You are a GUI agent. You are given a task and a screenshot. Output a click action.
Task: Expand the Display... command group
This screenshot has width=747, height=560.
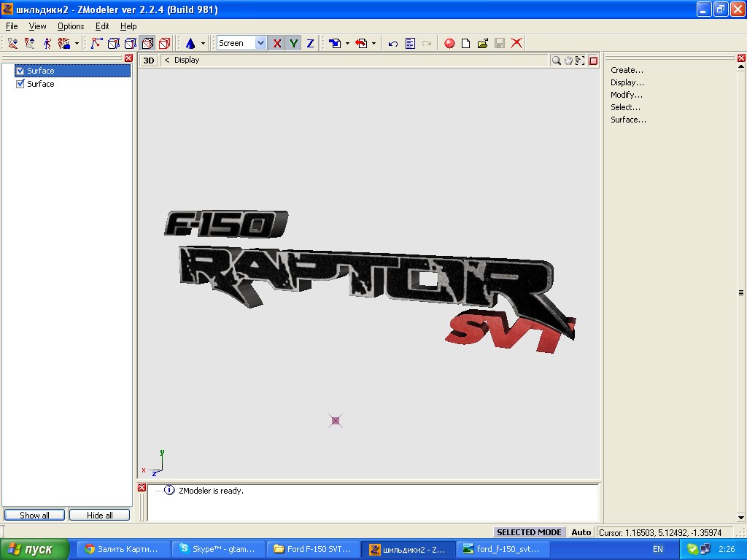pyautogui.click(x=627, y=82)
